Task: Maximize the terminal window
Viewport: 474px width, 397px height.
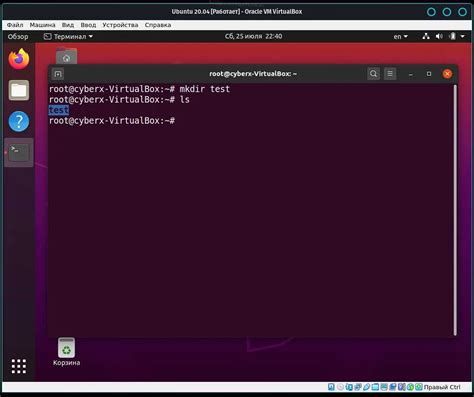Action: point(429,74)
